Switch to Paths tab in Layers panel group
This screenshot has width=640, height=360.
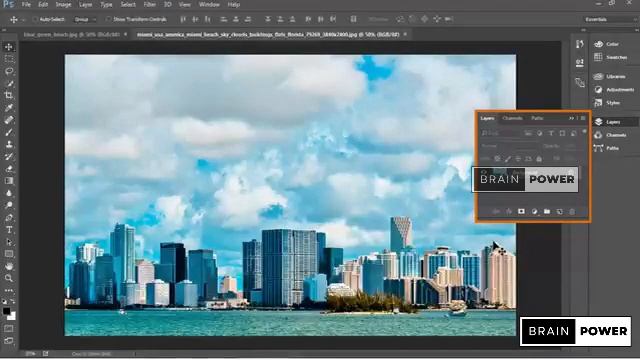click(537, 118)
